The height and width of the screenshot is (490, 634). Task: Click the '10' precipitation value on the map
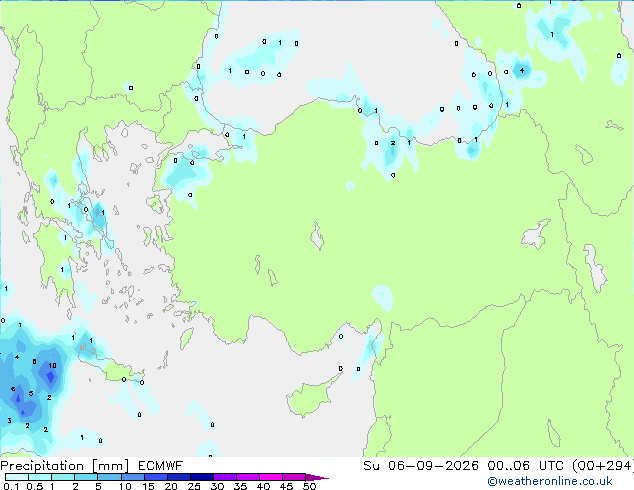pyautogui.click(x=53, y=365)
